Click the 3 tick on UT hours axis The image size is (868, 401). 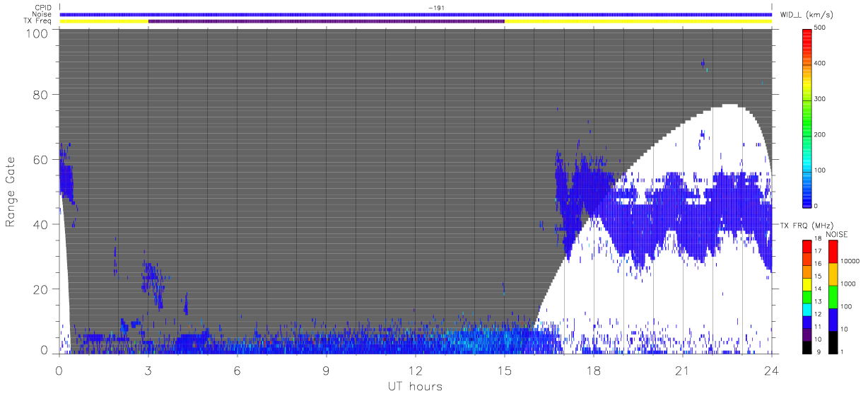[148, 371]
